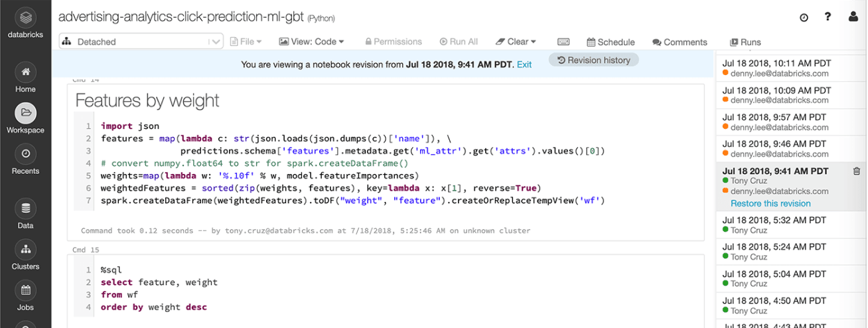Expand the Clear dropdown menu
Viewport: 868px width, 328px height.
point(516,41)
